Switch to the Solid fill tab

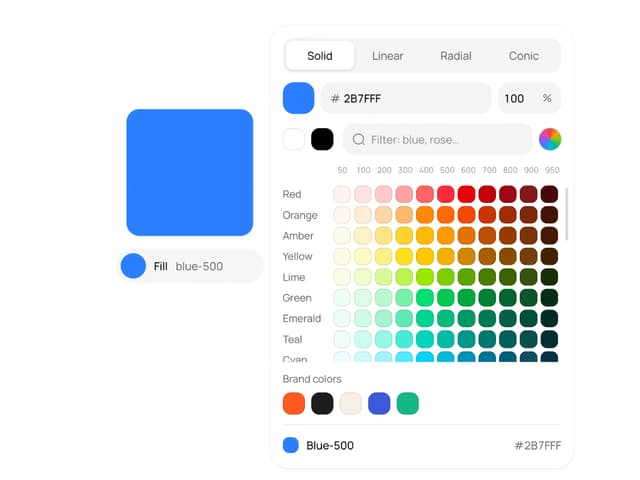[320, 56]
